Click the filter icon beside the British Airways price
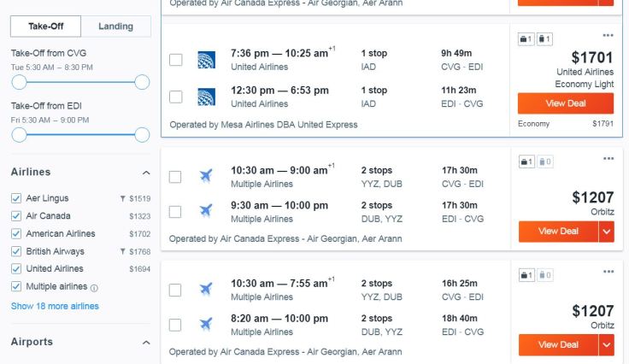629x364 pixels. tap(123, 252)
